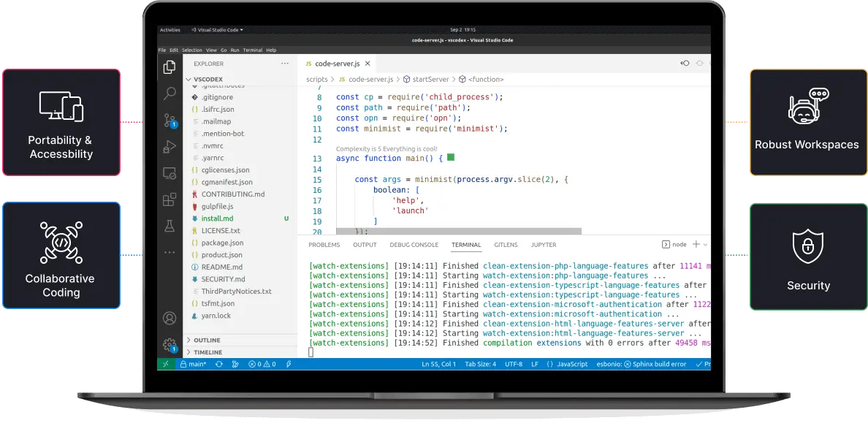
Task: Expand the OUTLINE section
Action: tap(208, 340)
